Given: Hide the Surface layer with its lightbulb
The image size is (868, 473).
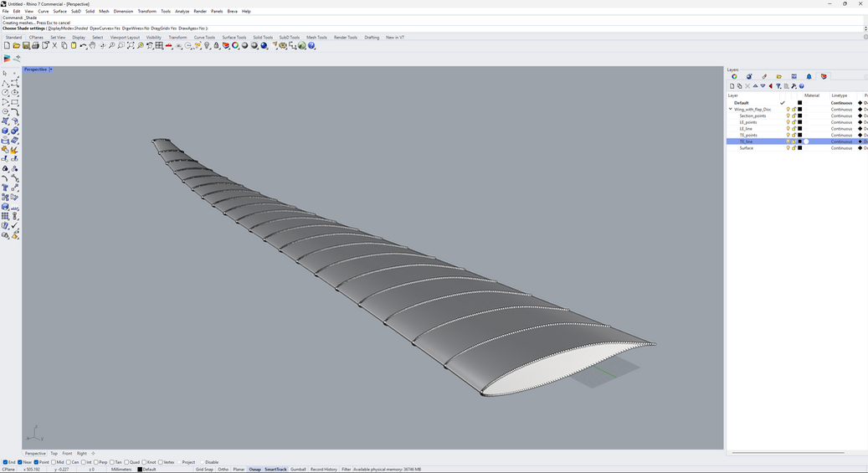Looking at the screenshot, I should click(x=788, y=148).
